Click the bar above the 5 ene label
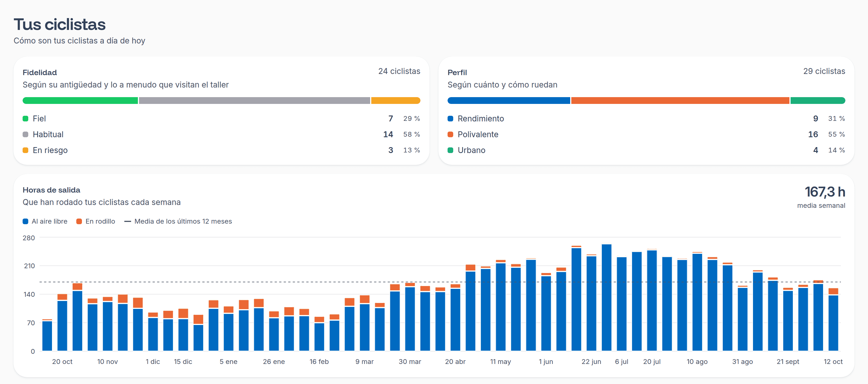Image resolution: width=868 pixels, height=384 pixels. click(229, 328)
